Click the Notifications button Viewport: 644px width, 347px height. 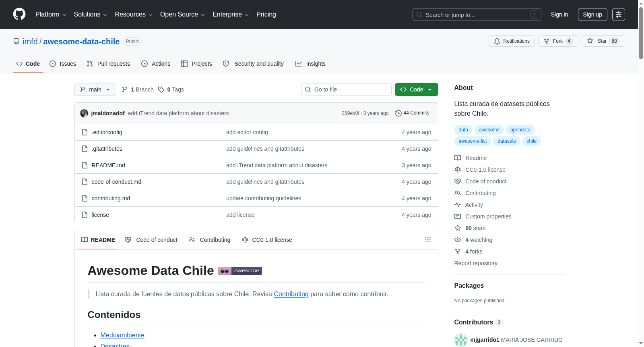click(512, 41)
